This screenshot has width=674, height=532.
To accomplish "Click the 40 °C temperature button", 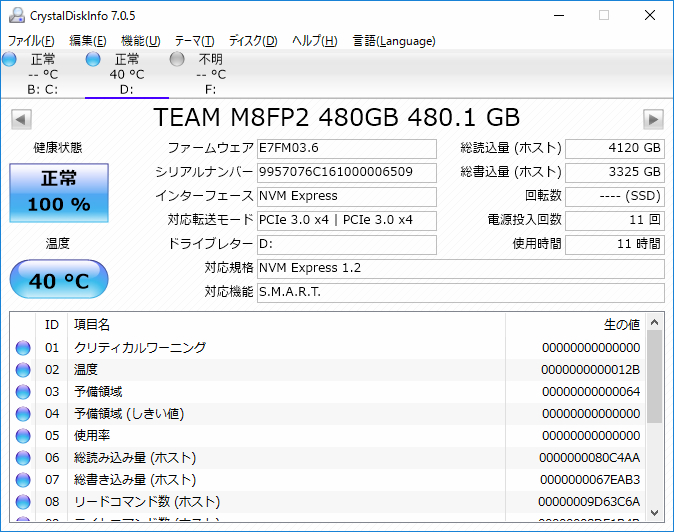I will pyautogui.click(x=59, y=281).
